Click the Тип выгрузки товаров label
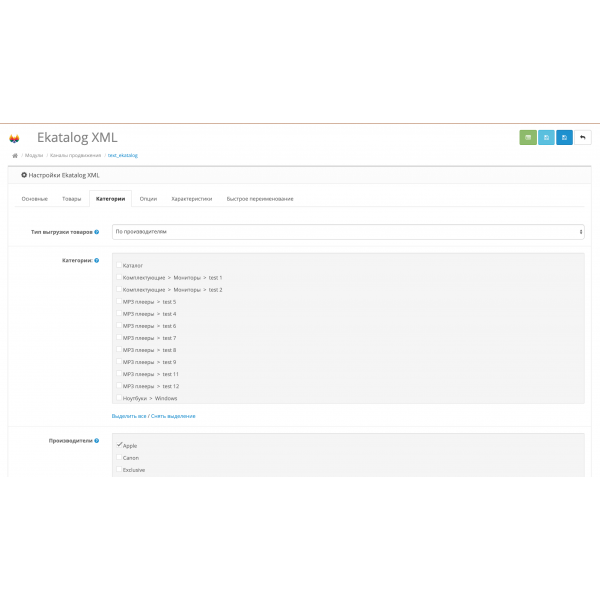The width and height of the screenshot is (600, 600). click(x=62, y=232)
